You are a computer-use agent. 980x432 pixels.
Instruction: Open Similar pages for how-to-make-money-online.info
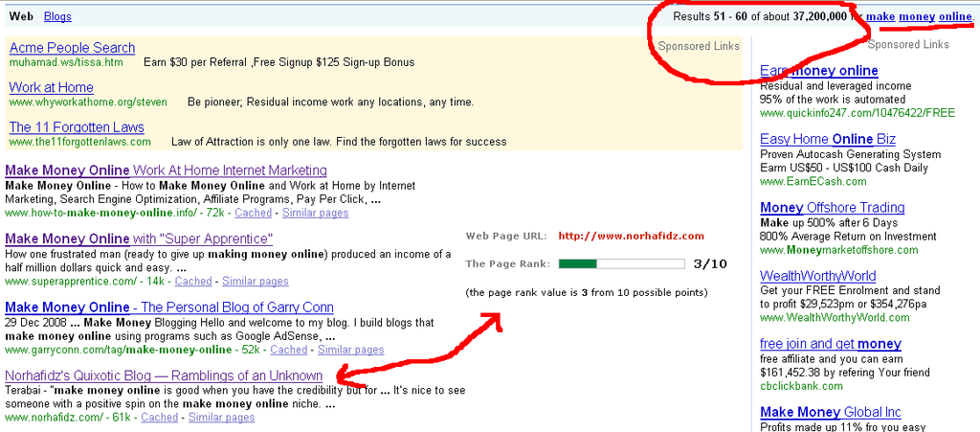tap(316, 213)
